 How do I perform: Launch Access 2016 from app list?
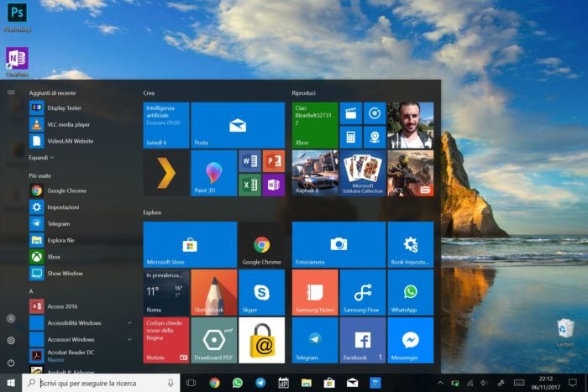[x=80, y=306]
